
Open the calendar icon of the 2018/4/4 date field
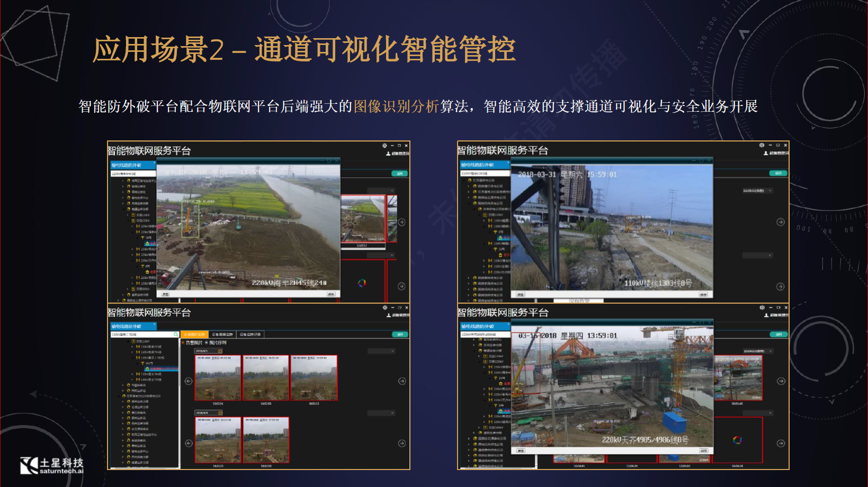tap(220, 413)
